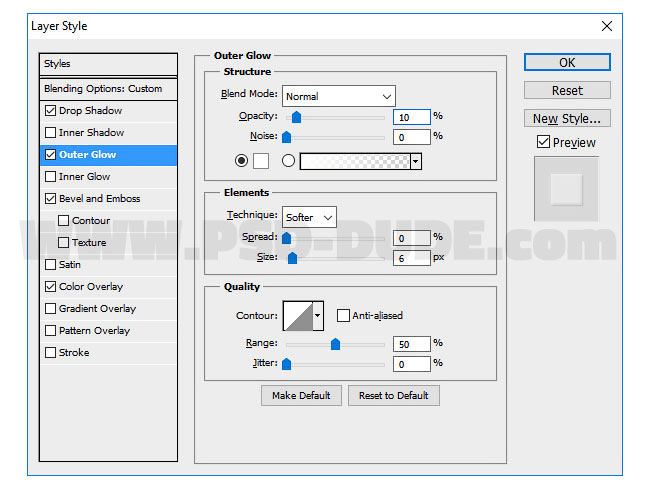The width and height of the screenshot is (650, 489).
Task: Click the Noise slider handle
Action: click(286, 137)
